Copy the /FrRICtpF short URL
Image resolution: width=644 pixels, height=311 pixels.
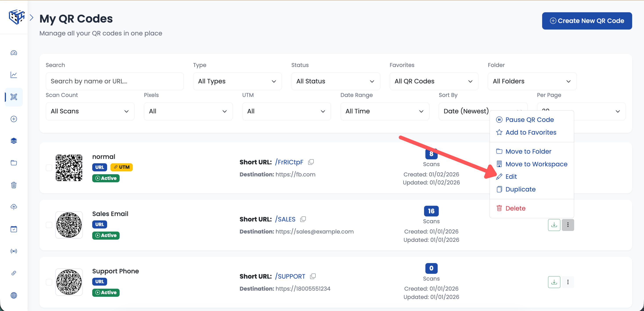coord(311,162)
